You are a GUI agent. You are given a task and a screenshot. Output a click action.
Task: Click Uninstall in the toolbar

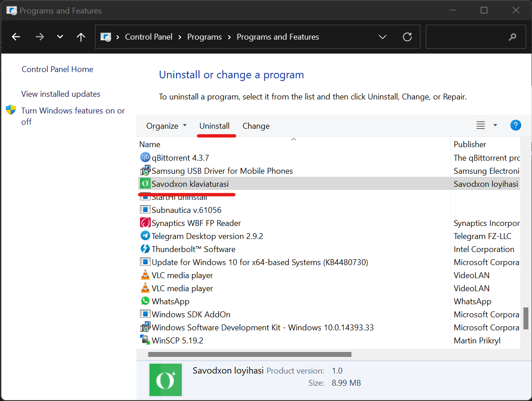[x=215, y=126]
